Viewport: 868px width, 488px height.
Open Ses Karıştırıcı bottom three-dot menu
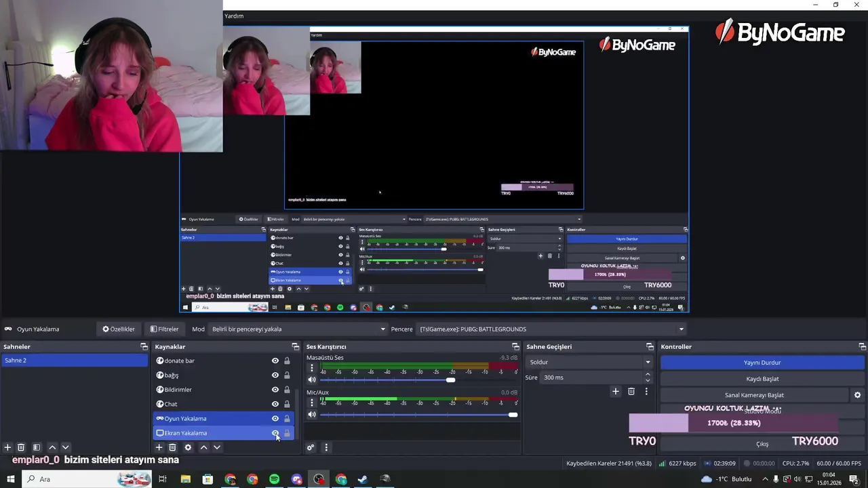coord(326,447)
